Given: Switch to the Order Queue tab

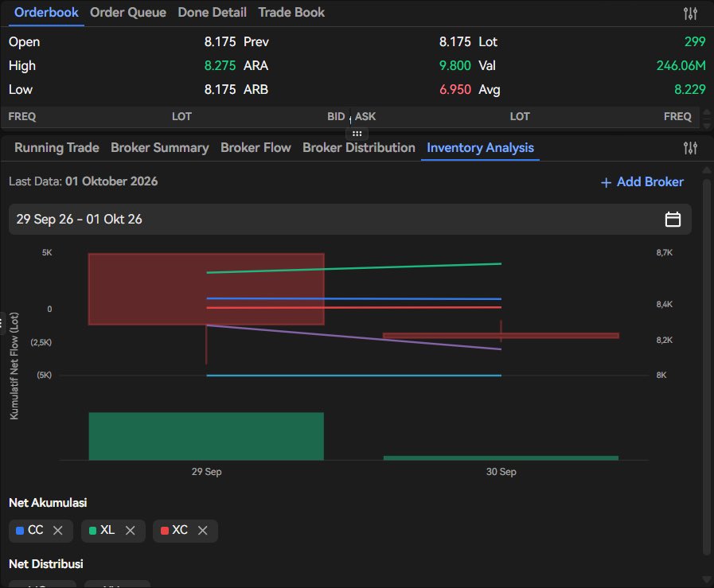Looking at the screenshot, I should click(x=128, y=12).
